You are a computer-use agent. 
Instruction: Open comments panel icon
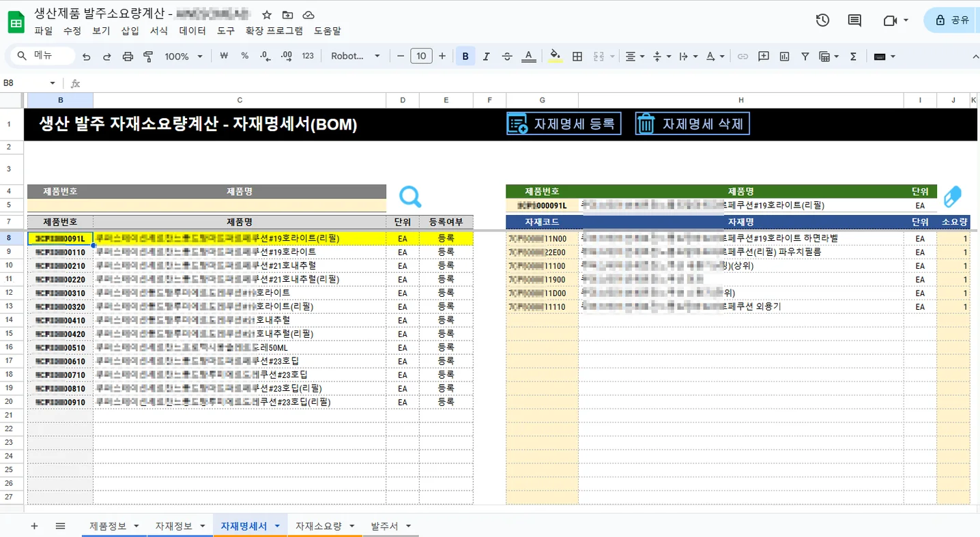tap(854, 20)
